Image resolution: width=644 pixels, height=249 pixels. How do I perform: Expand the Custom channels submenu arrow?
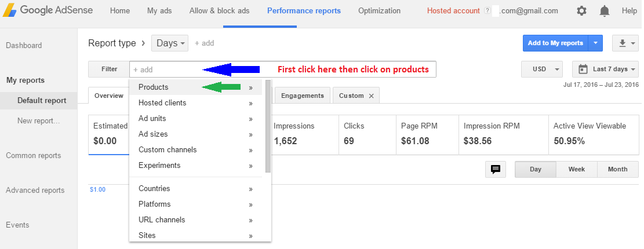(x=250, y=150)
